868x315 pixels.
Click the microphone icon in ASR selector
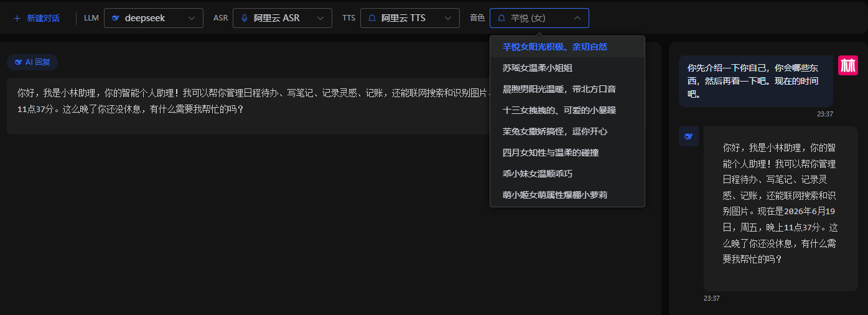[x=245, y=18]
